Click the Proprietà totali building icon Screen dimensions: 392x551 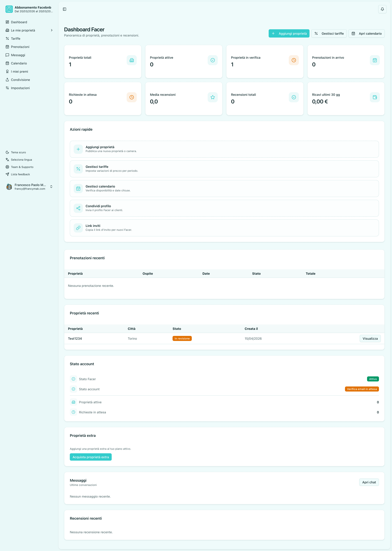pyautogui.click(x=132, y=60)
